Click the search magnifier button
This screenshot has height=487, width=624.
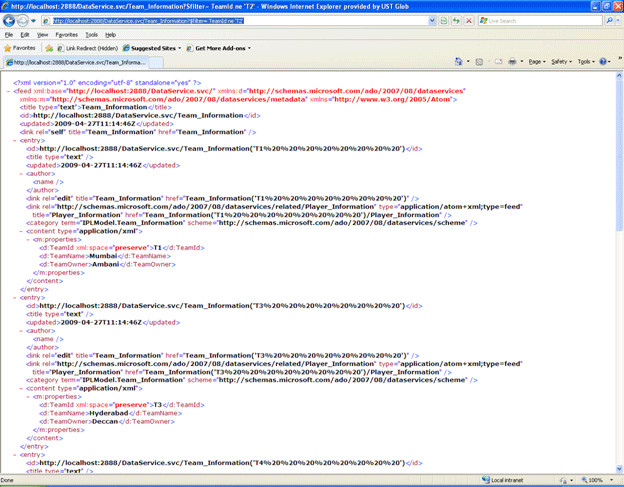click(609, 21)
